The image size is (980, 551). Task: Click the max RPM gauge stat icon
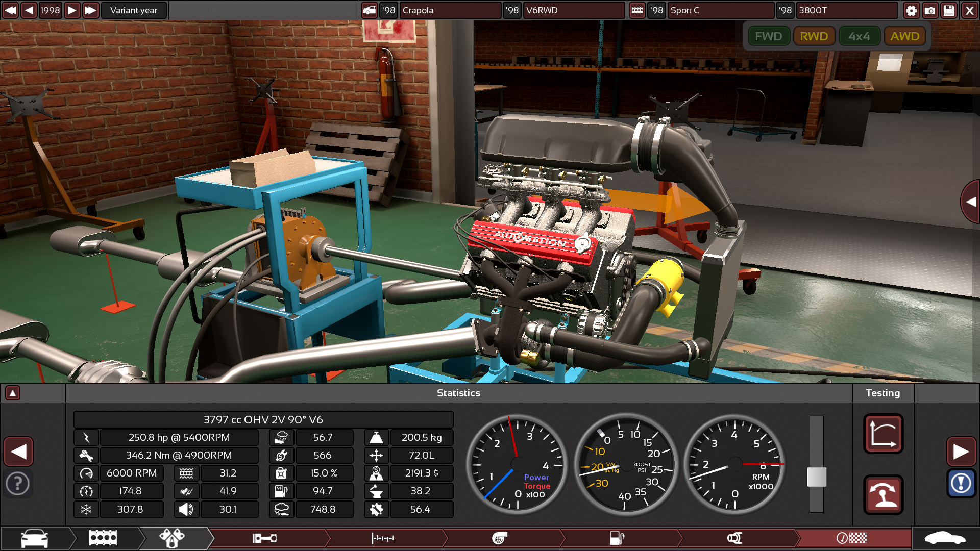coord(86,473)
